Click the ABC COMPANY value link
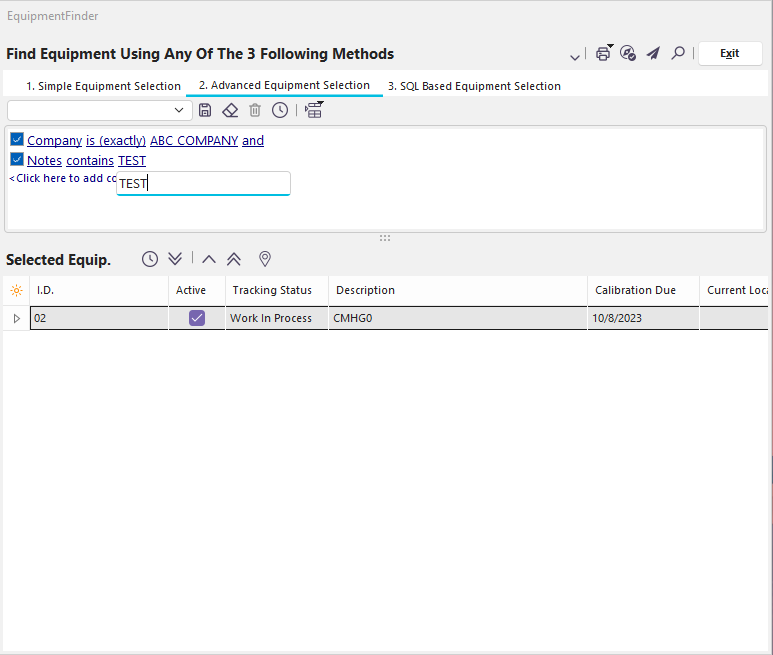 [194, 141]
